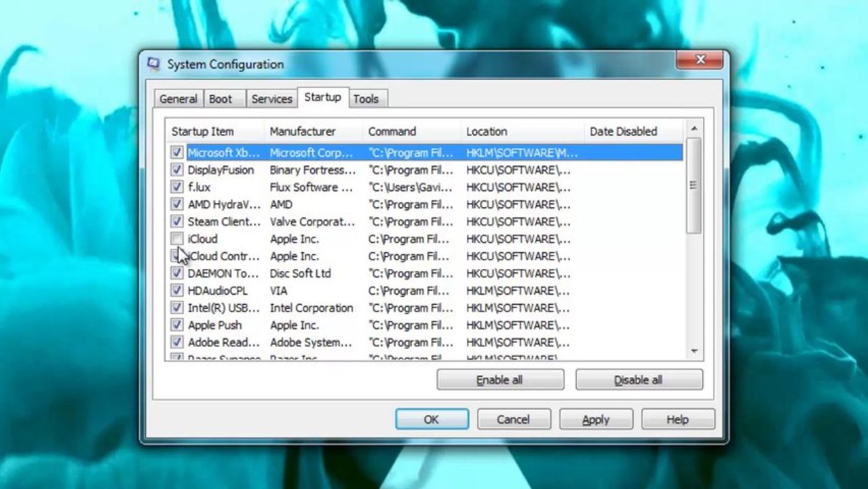Select the 'HDAudioCPL' item name
This screenshot has height=489, width=868.
218,291
